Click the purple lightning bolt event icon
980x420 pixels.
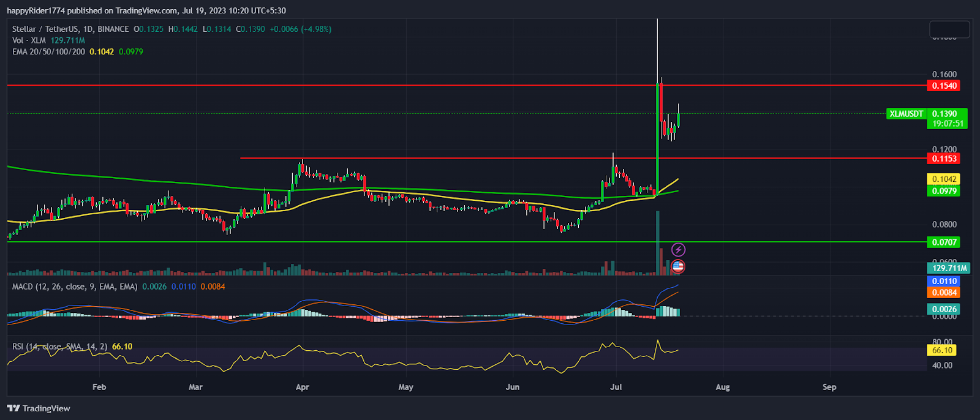click(678, 250)
